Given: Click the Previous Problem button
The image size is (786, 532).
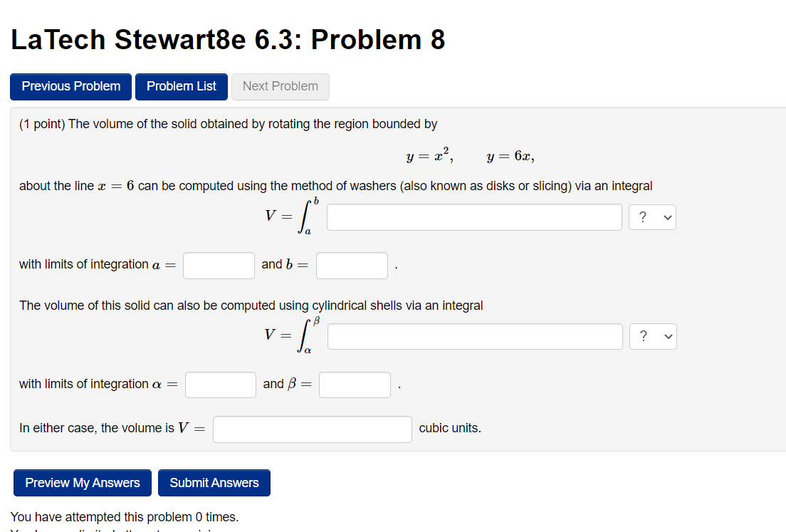Looking at the screenshot, I should click(x=70, y=86).
